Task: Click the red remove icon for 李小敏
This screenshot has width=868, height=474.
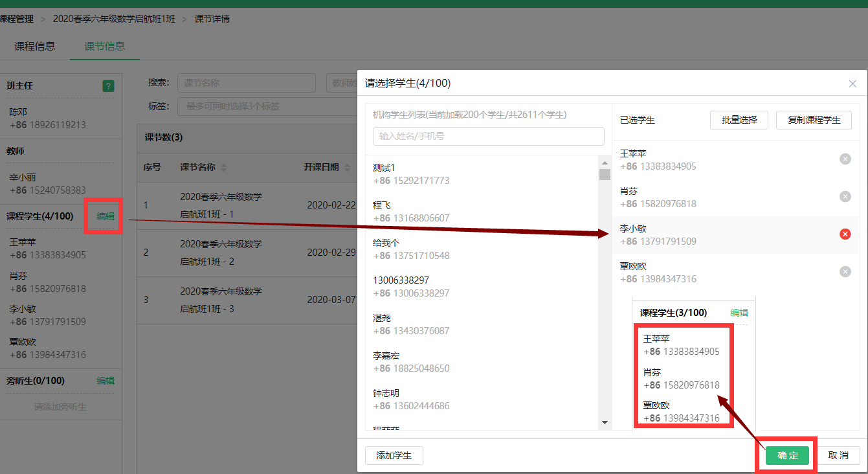Action: coord(845,234)
